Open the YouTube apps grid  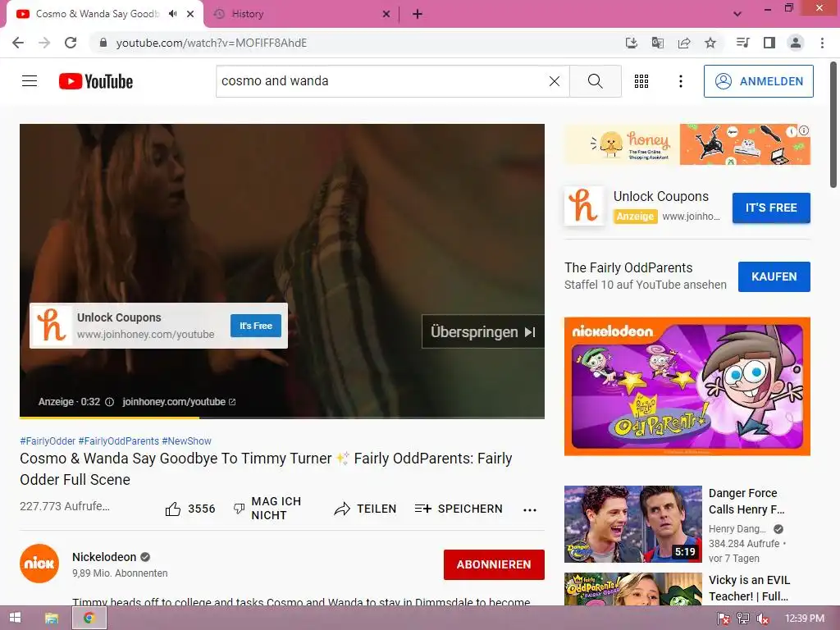[641, 81]
